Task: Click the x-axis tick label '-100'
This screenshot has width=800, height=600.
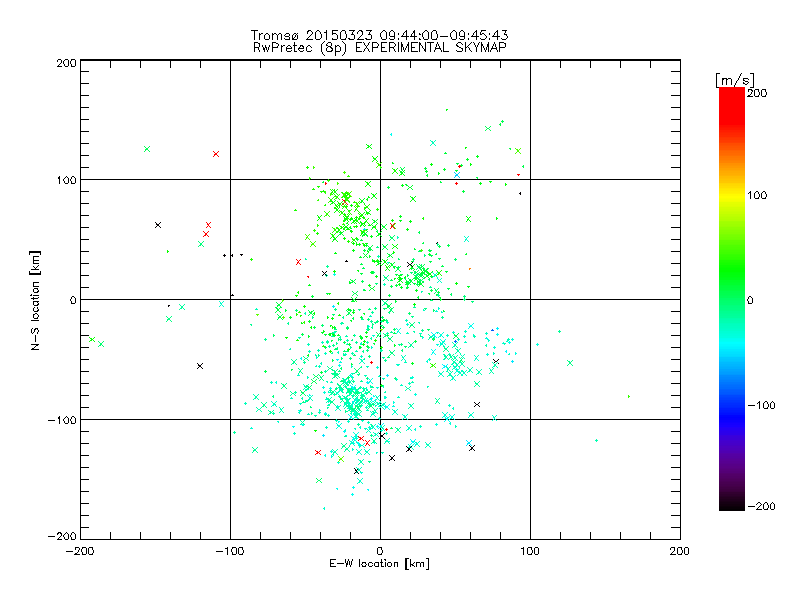Action: 230,551
